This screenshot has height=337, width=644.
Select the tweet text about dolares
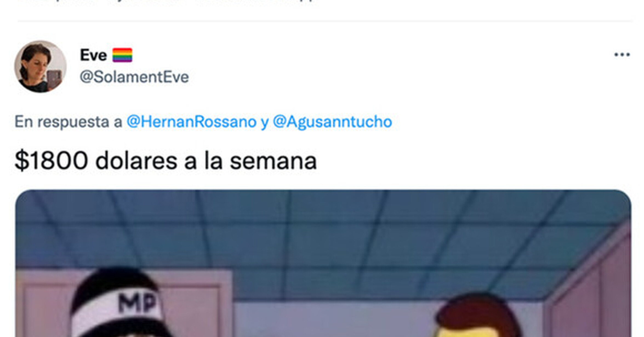point(166,161)
